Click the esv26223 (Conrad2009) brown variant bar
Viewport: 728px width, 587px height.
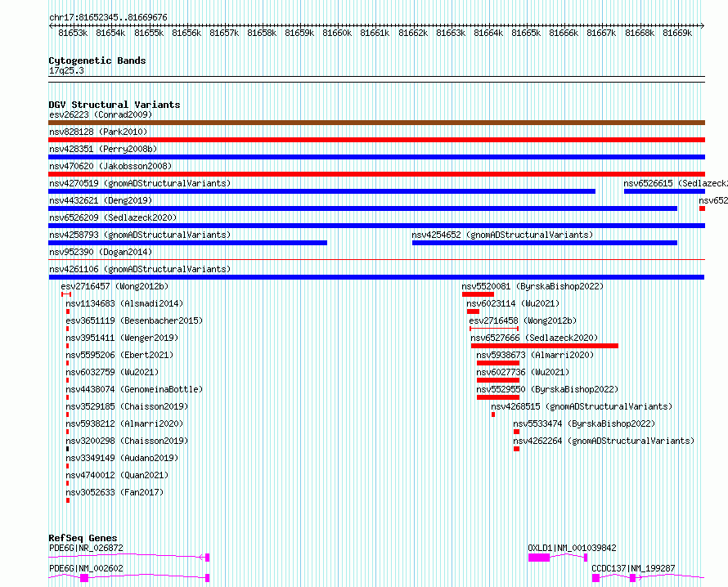(376, 123)
